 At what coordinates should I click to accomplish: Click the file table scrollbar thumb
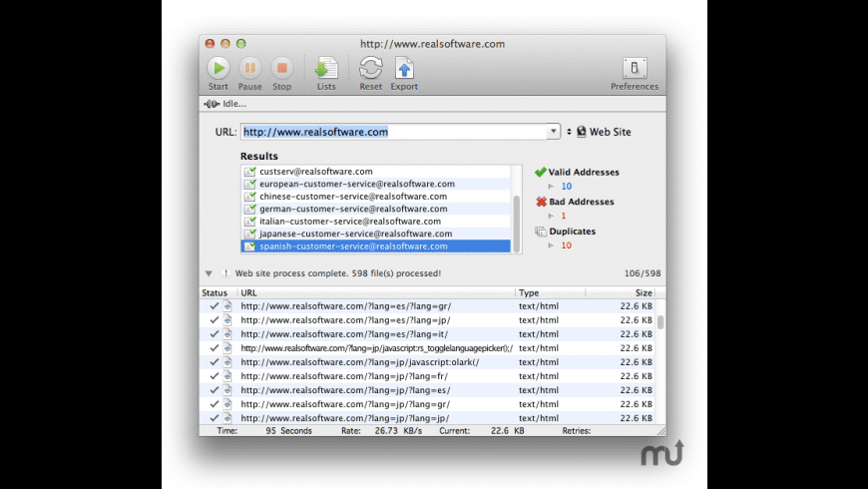coord(660,322)
